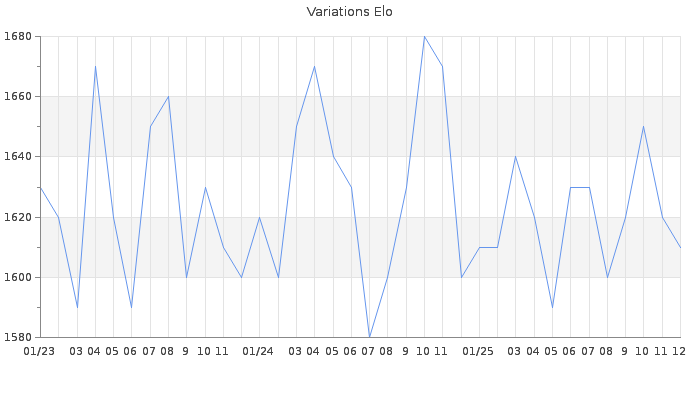700x400 pixels.
Task: Select the 1660 peak in 2023
Action: [168, 97]
